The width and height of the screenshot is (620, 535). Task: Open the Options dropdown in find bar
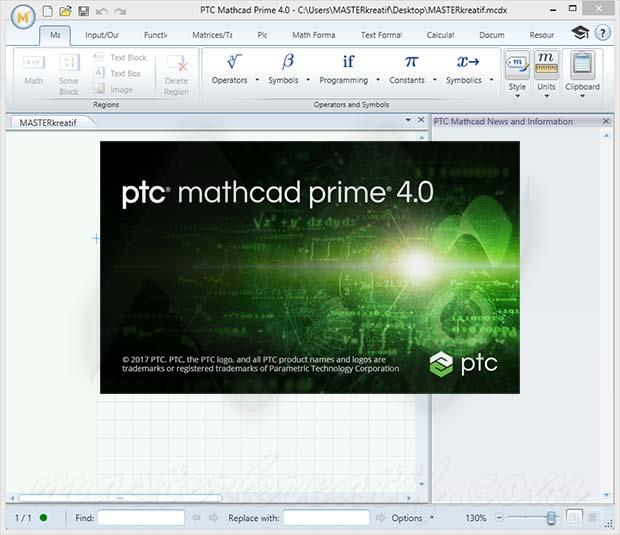pos(412,518)
